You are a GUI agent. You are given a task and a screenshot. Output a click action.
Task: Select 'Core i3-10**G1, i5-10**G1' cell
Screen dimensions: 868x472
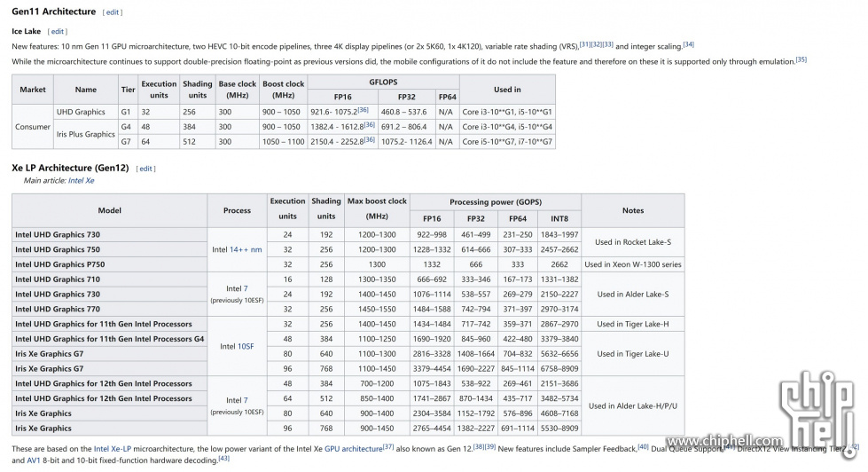507,112
